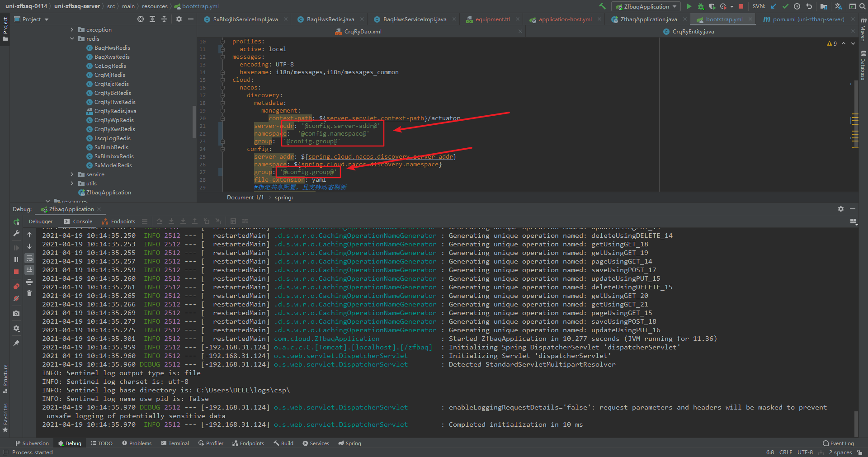868x457 pixels.
Task: Open Project panel gear options
Action: (x=179, y=19)
